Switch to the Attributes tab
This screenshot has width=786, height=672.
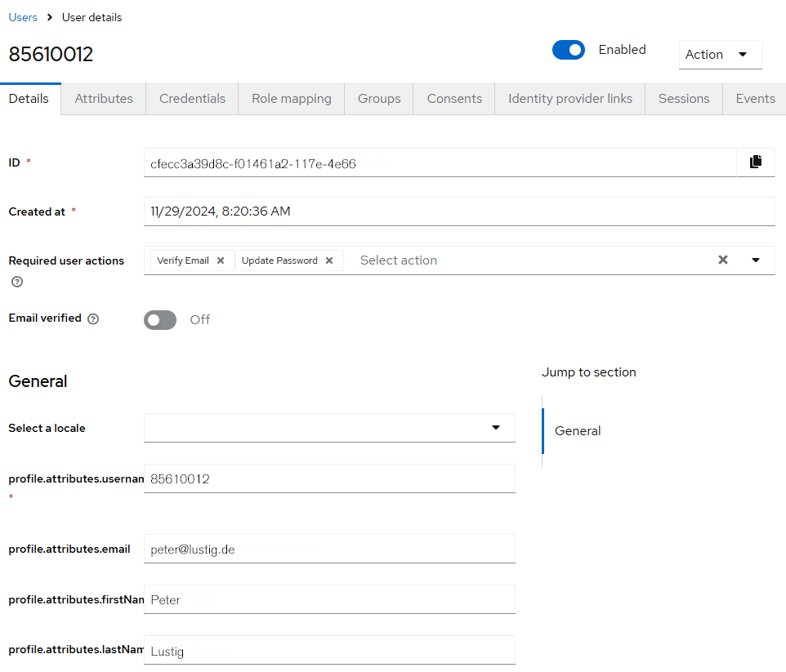(x=104, y=99)
